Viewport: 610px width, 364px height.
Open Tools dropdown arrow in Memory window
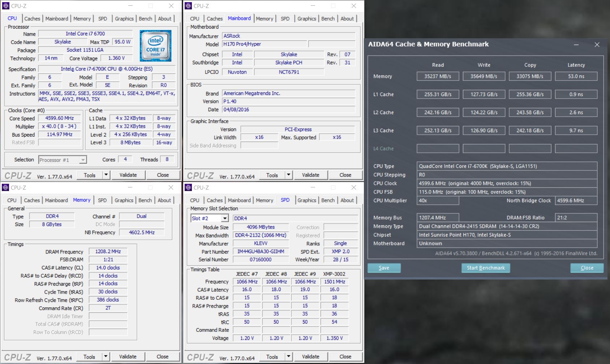[x=106, y=357]
